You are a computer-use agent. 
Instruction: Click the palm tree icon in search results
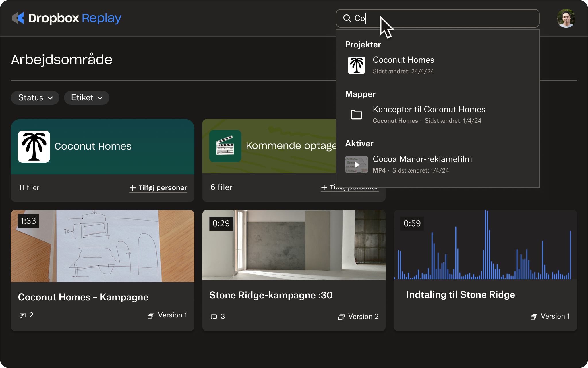pos(356,65)
